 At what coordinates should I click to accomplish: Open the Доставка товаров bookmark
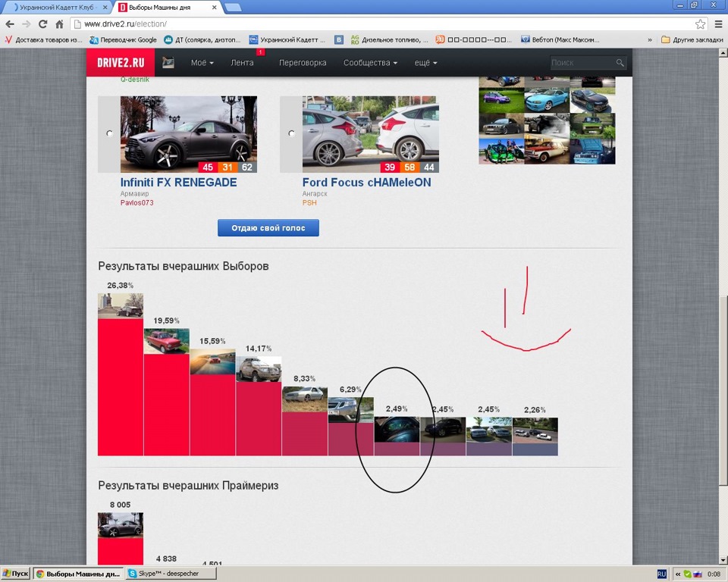coord(44,40)
